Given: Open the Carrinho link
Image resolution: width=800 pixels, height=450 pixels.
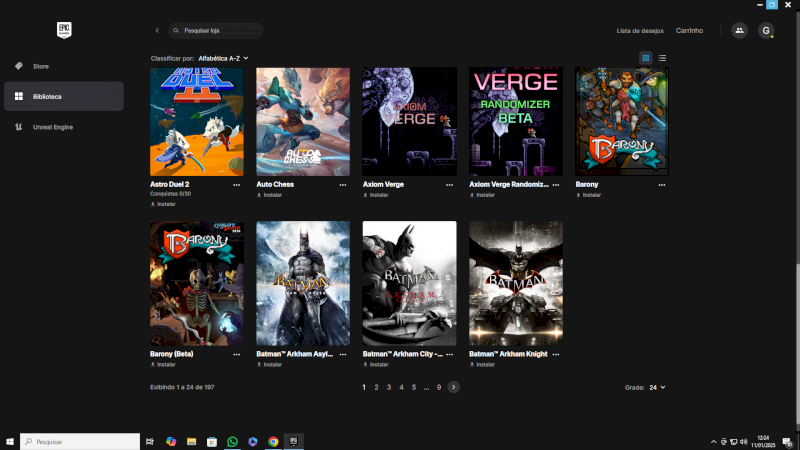Looking at the screenshot, I should tap(689, 31).
